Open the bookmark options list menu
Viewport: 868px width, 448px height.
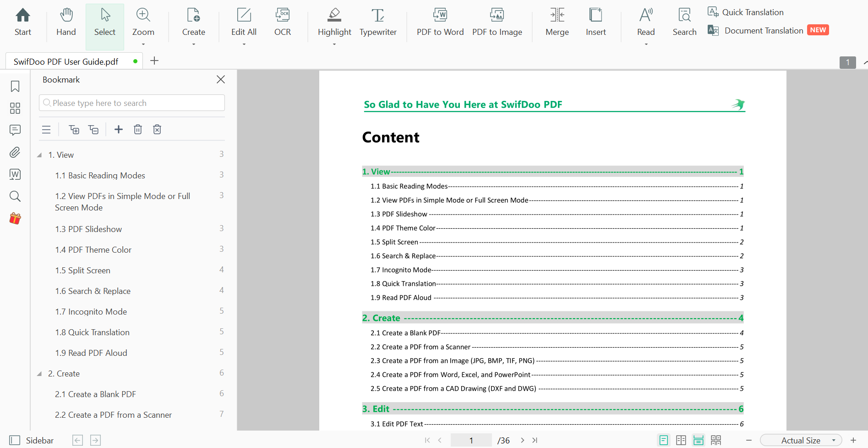point(46,130)
